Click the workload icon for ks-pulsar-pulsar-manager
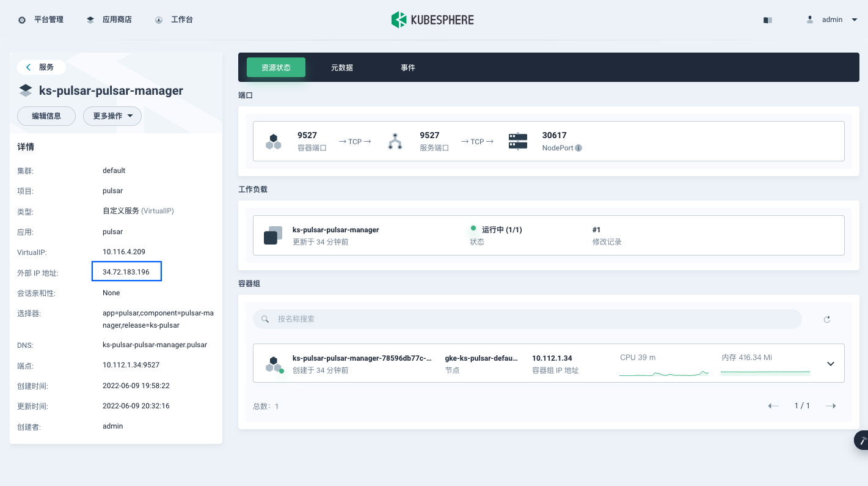Image resolution: width=868 pixels, height=486 pixels. pos(273,235)
